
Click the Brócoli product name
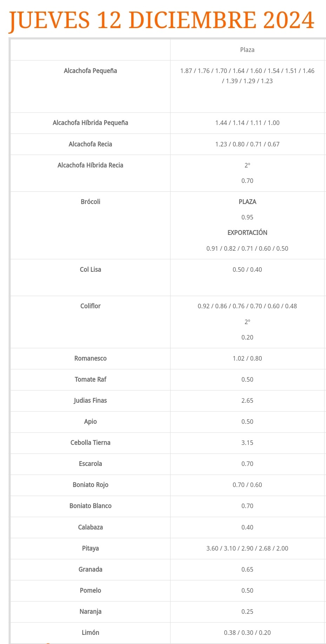(91, 202)
